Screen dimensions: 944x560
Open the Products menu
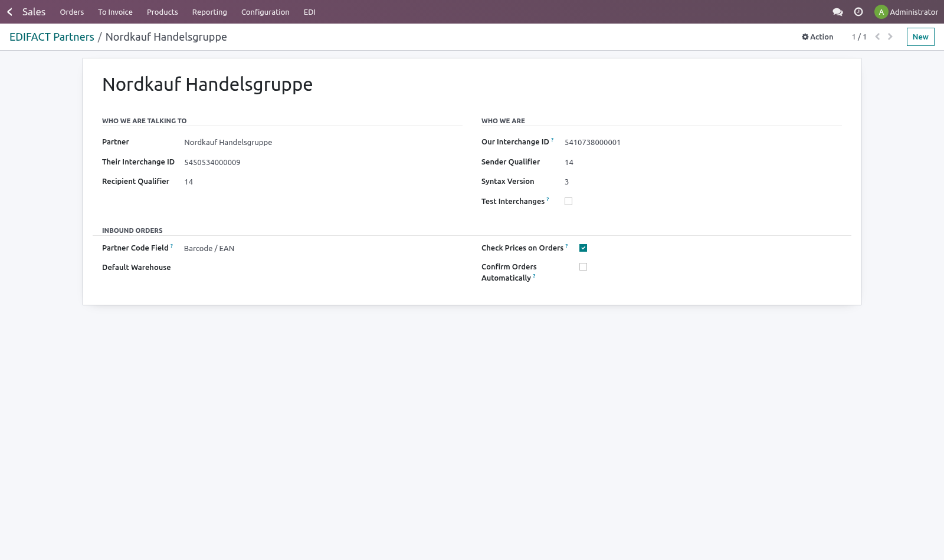coord(162,12)
